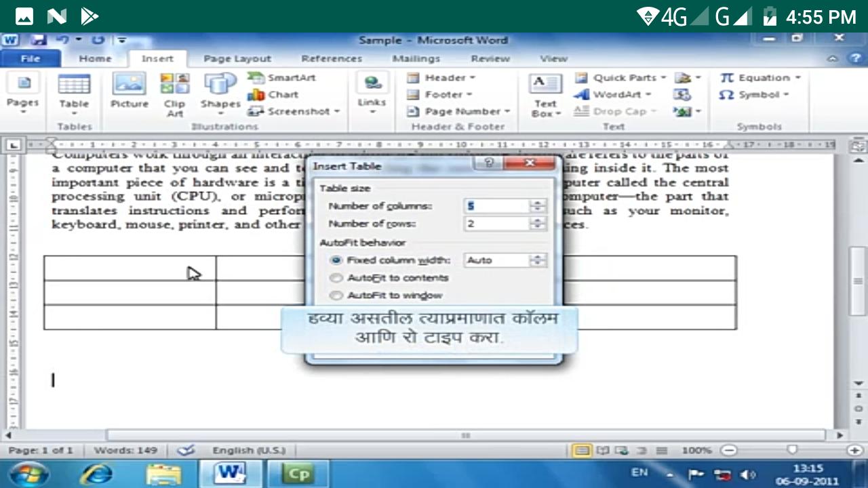Insert a Chart
This screenshot has width=868, height=488.
[274, 94]
